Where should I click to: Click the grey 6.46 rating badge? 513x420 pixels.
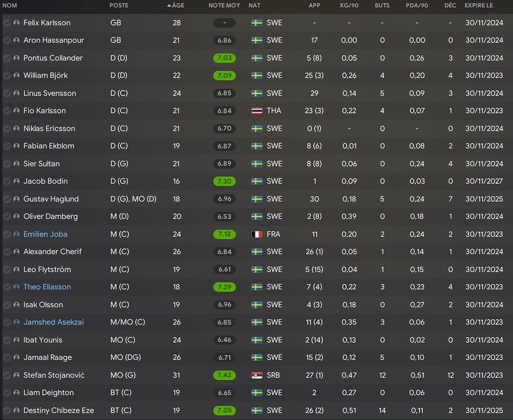coord(224,340)
